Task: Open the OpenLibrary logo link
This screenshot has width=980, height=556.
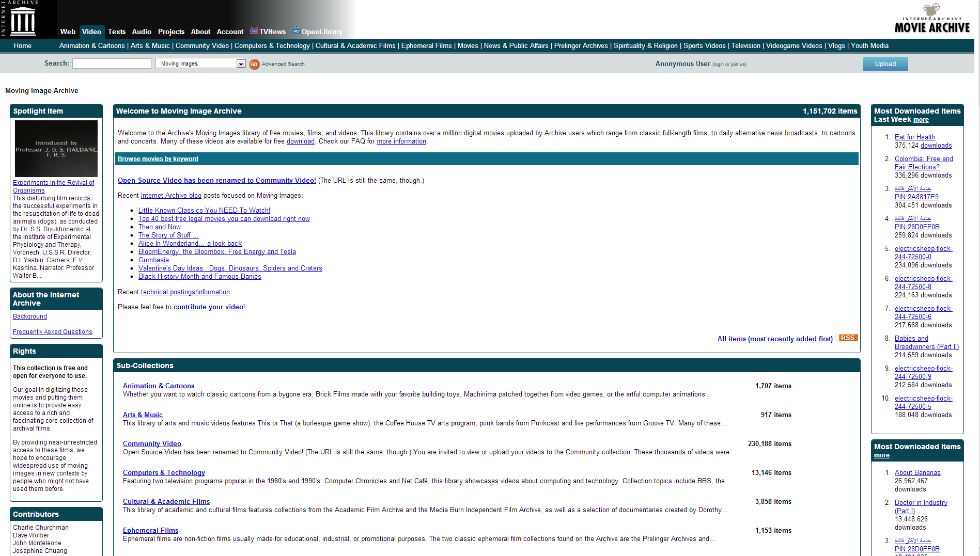Action: (x=297, y=31)
